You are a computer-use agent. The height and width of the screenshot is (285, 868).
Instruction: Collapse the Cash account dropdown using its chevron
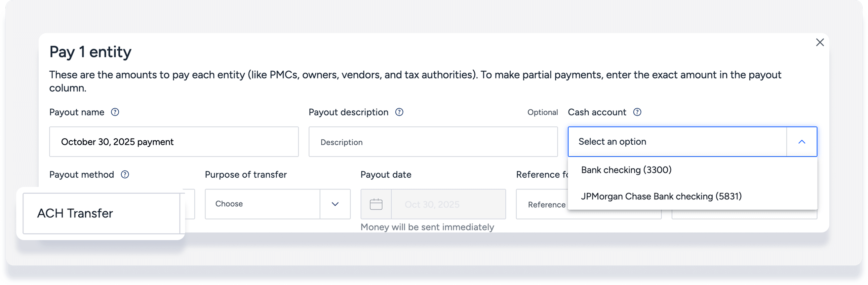click(802, 142)
